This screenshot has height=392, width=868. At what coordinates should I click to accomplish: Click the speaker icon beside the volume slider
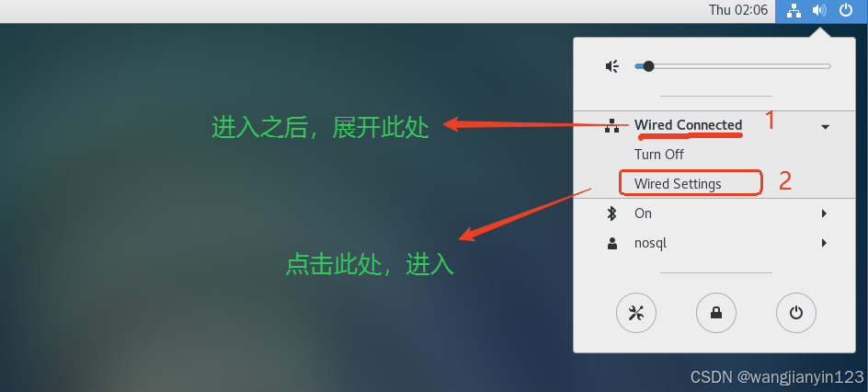[x=612, y=67]
